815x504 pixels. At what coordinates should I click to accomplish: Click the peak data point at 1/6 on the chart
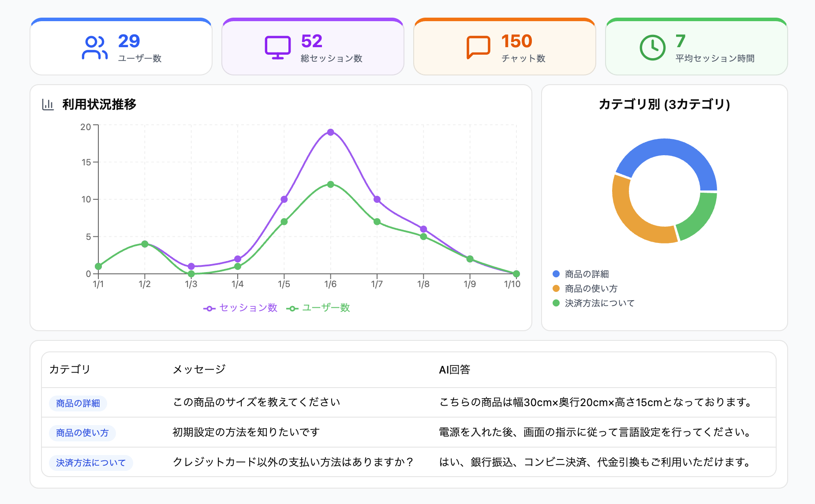(331, 131)
